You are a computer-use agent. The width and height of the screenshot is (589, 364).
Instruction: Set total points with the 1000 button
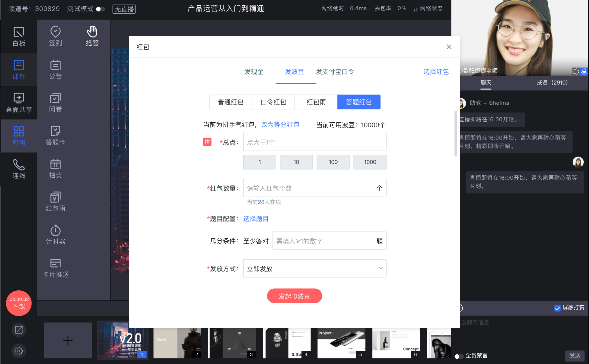click(x=370, y=162)
